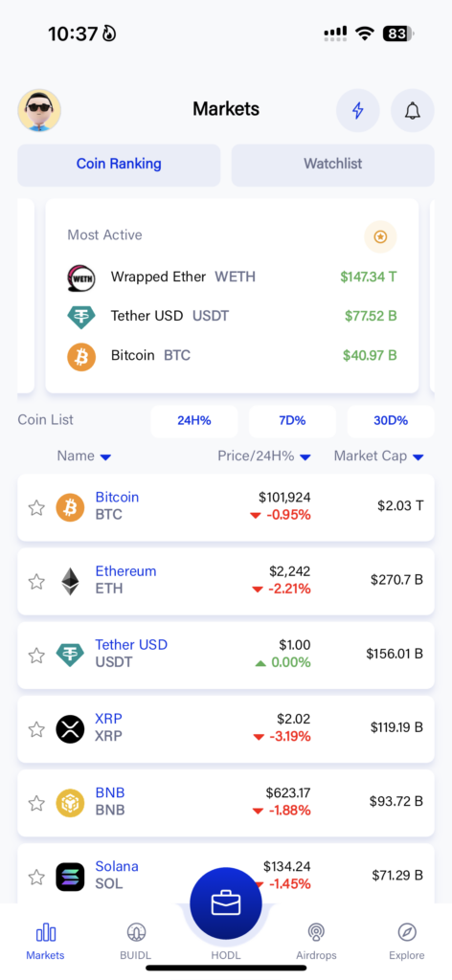The width and height of the screenshot is (452, 980).
Task: Tap the star badge in Most Active card
Action: click(380, 237)
